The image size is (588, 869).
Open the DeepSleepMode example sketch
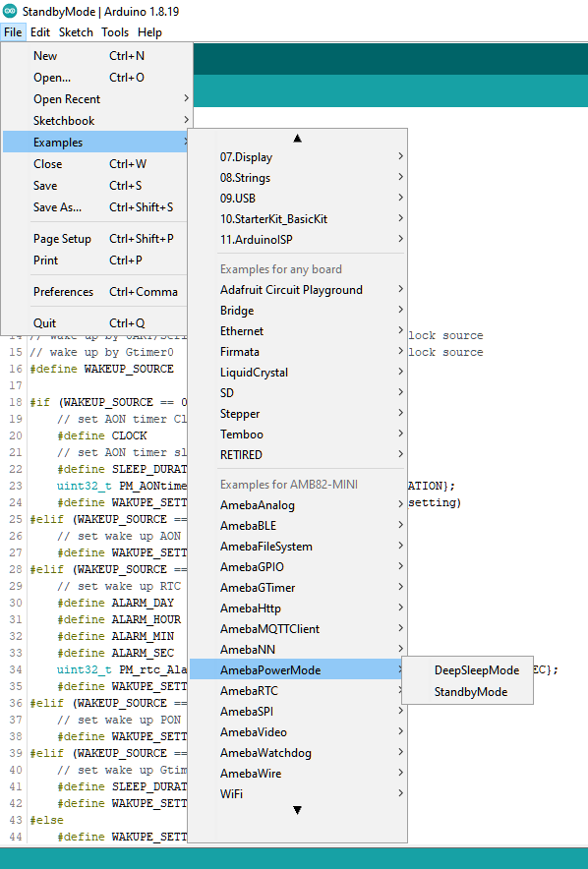(468, 670)
